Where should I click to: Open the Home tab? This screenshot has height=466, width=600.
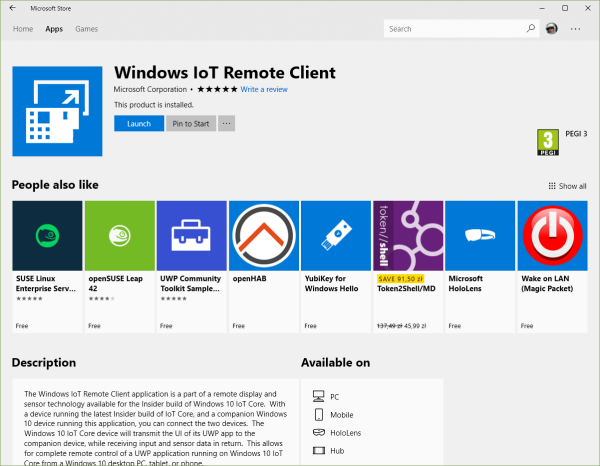click(22, 29)
